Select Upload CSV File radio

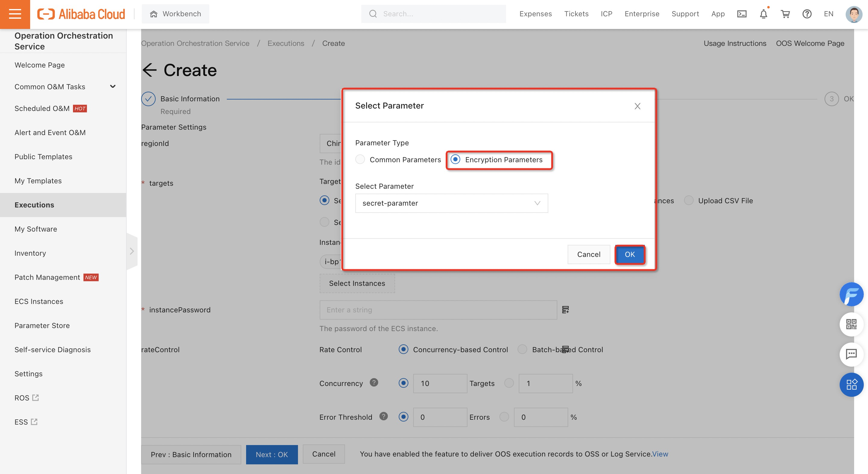pyautogui.click(x=689, y=201)
